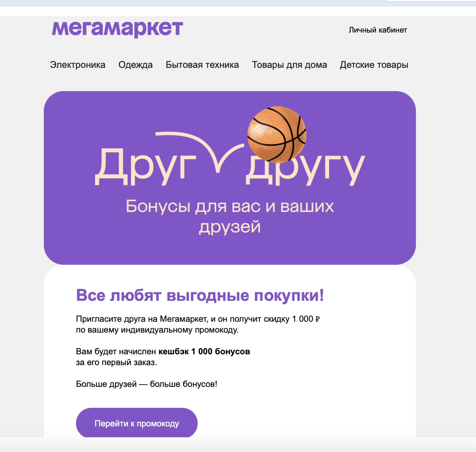Click the basketball image in the banner
The width and height of the screenshot is (476, 452).
[x=277, y=134]
